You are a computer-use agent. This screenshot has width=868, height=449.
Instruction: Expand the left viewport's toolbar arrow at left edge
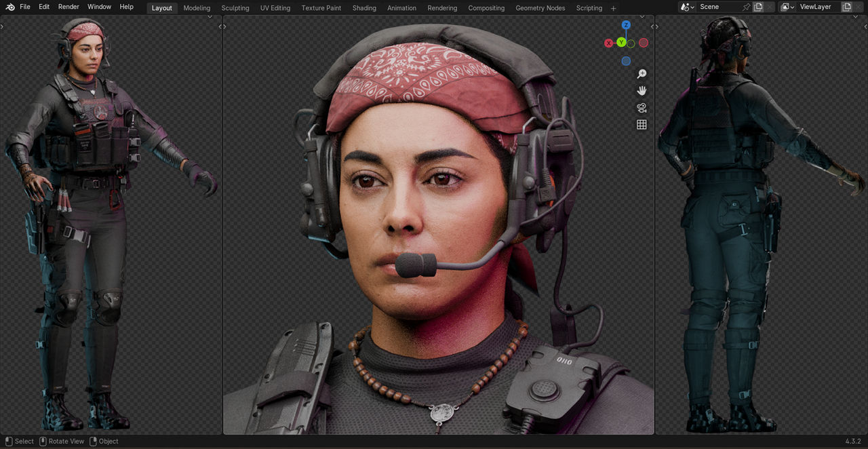2,26
